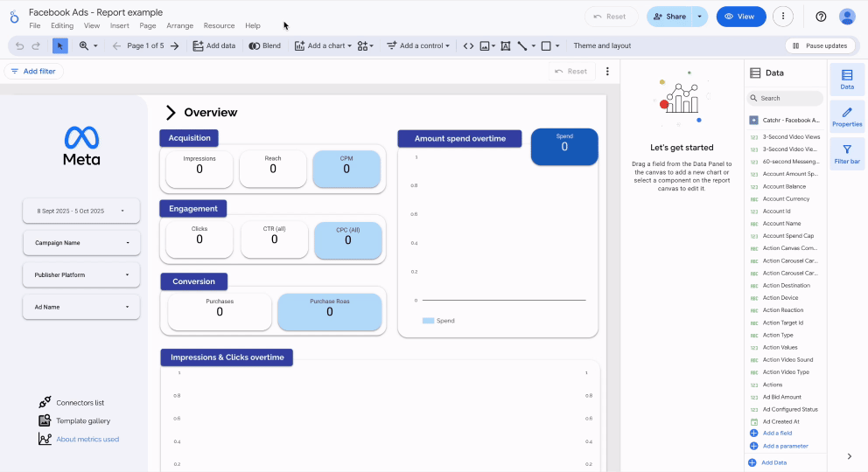Expand the Share dropdown arrow
Viewport: 868px width, 472px height.
click(700, 17)
